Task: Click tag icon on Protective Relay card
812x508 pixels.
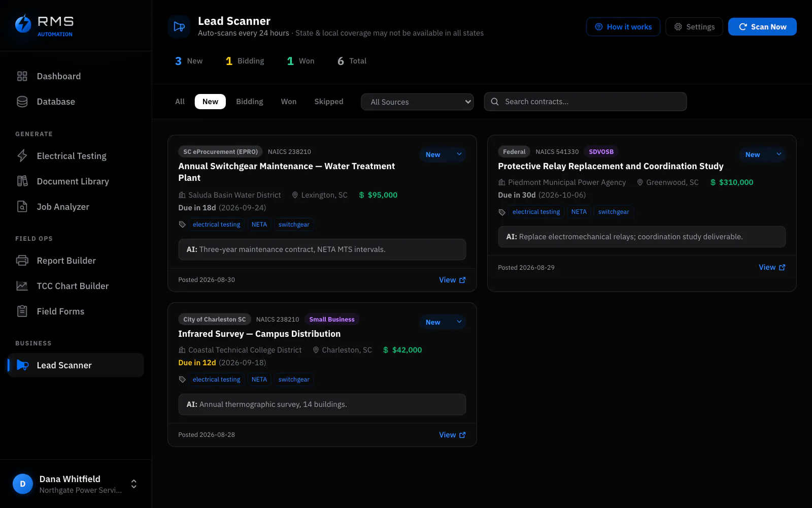Action: pos(502,212)
